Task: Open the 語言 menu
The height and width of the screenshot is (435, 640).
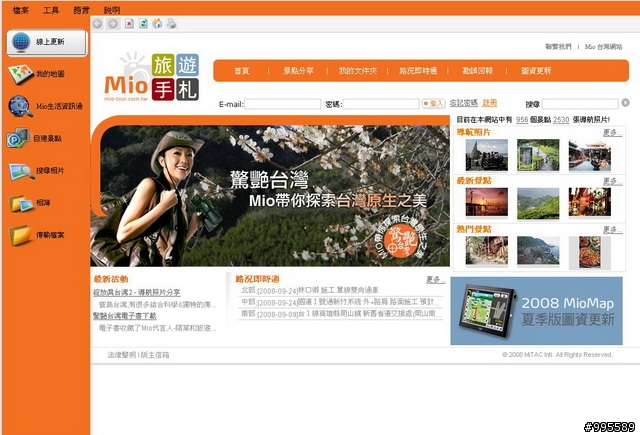Action: pyautogui.click(x=81, y=10)
